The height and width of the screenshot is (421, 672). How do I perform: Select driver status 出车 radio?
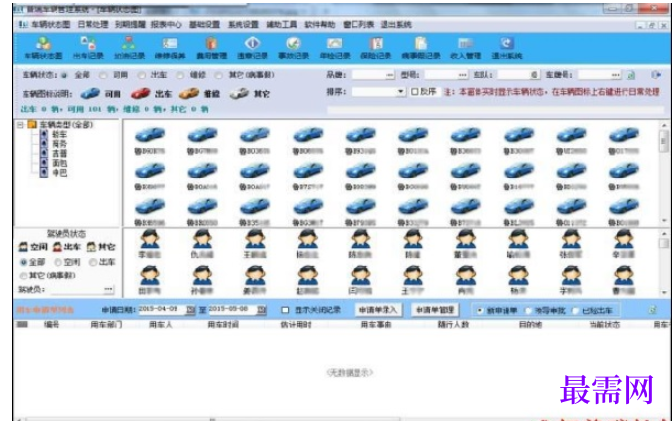pos(93,262)
